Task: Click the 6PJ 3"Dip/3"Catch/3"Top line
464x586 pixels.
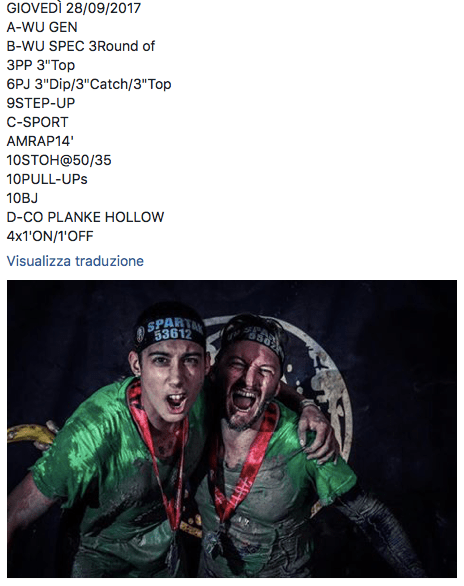Action: 89,84
